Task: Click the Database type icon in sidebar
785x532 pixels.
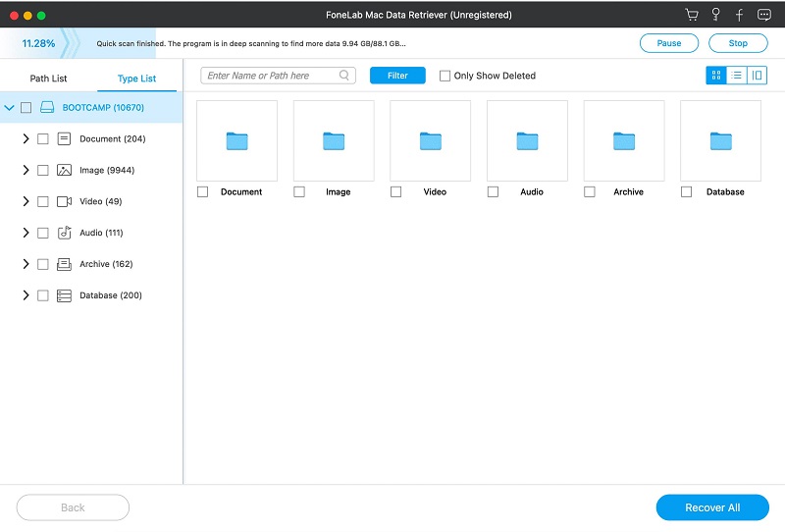Action: [x=64, y=295]
